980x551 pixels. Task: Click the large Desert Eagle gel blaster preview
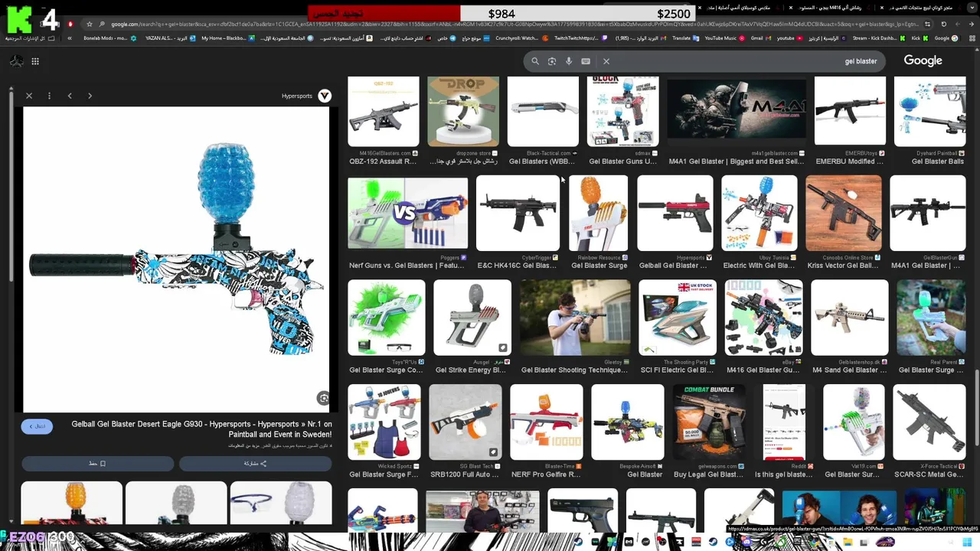tap(176, 259)
